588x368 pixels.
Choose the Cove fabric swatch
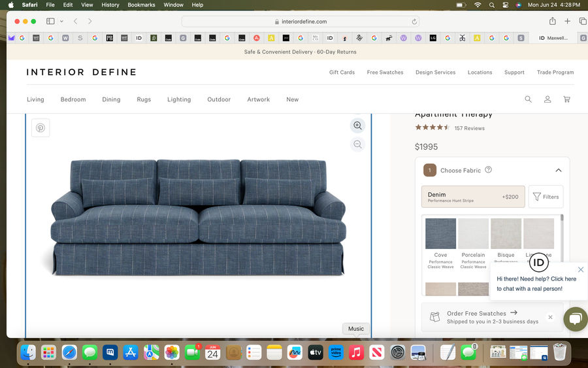tap(440, 233)
